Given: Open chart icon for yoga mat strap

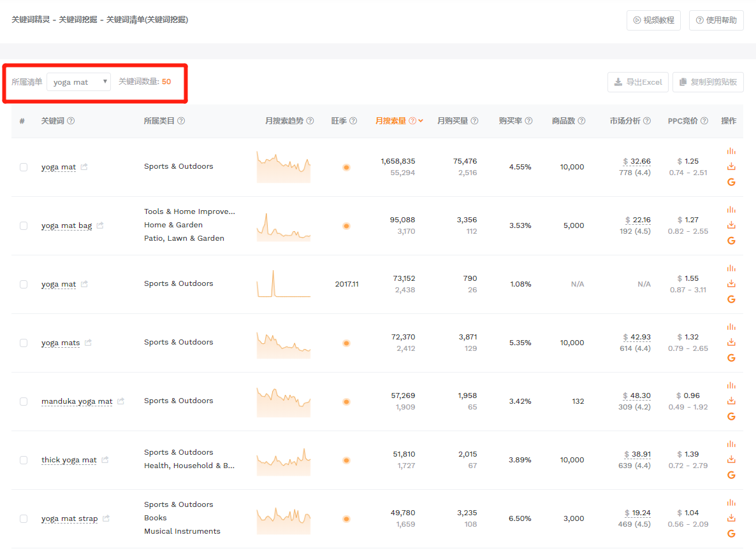Looking at the screenshot, I should tap(731, 503).
